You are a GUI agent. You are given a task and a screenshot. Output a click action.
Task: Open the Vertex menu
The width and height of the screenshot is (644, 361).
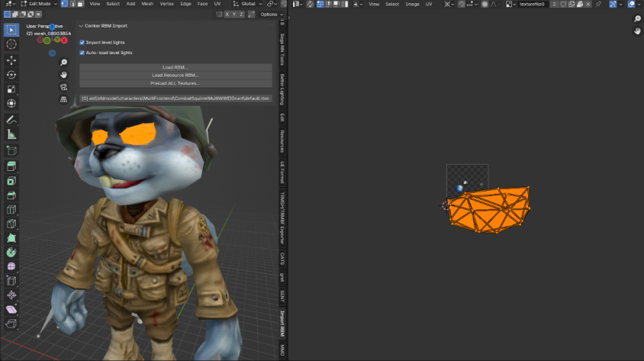[166, 4]
